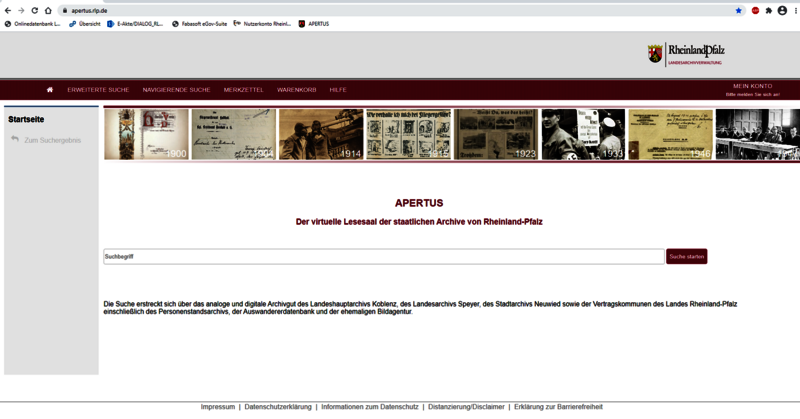The image size is (800, 419).
Task: Click the browser forward arrow
Action: pos(21,10)
